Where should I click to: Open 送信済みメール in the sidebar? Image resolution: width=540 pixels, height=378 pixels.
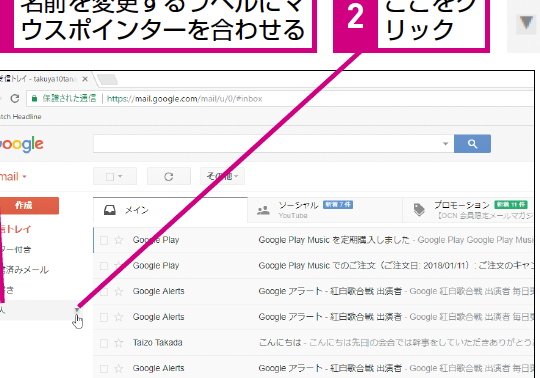(x=24, y=270)
